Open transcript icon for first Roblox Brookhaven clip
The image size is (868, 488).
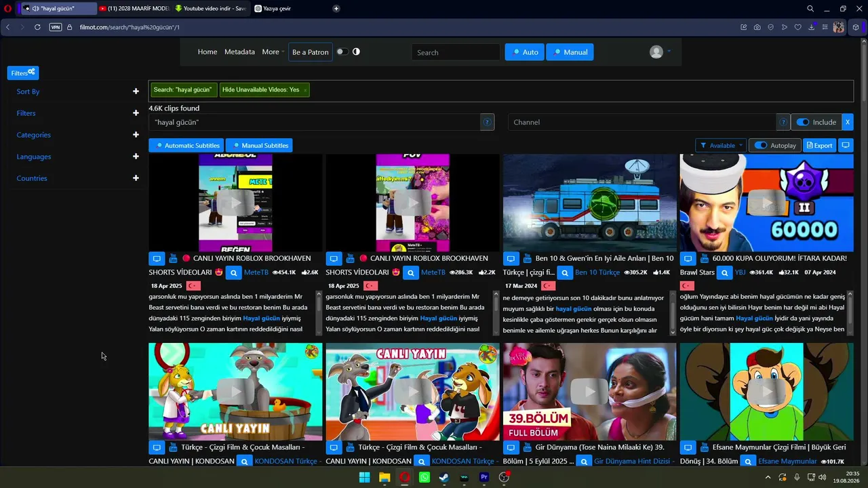coord(157,258)
